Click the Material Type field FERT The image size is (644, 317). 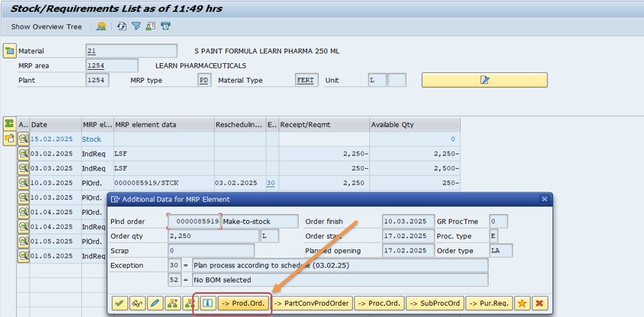[x=306, y=80]
